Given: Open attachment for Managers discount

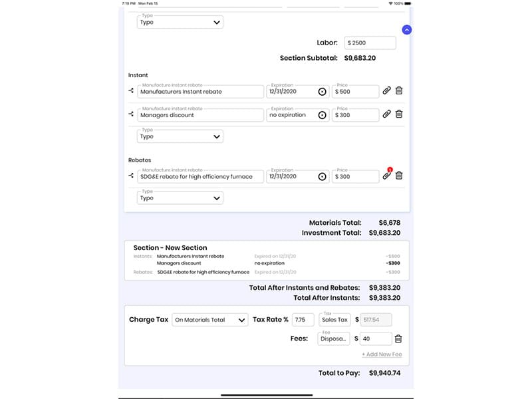Looking at the screenshot, I should pyautogui.click(x=386, y=114).
